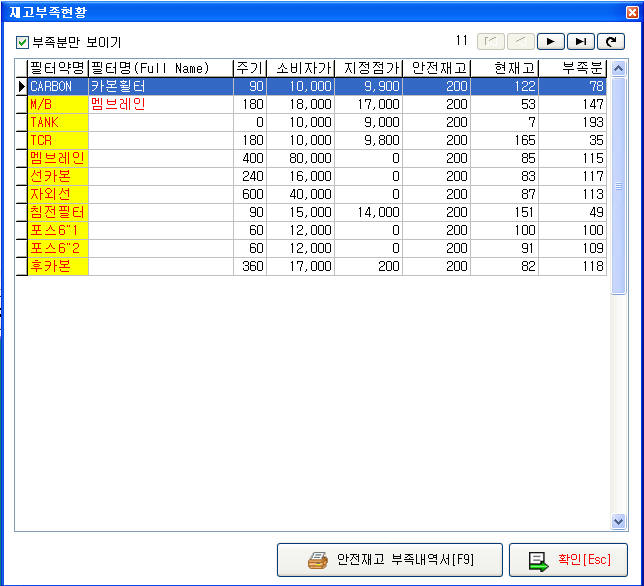The width and height of the screenshot is (644, 586).
Task: Click 113 shortage in 자외선 row
Action: click(x=573, y=194)
